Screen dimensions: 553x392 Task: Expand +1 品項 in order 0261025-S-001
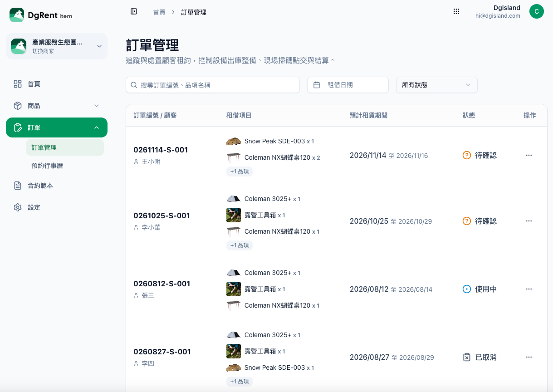tap(240, 245)
